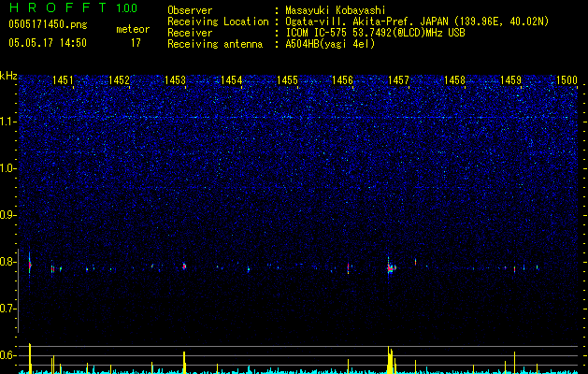Click the date stamp 05.05.17 14:50
This screenshot has height=374, width=588.
tap(48, 43)
